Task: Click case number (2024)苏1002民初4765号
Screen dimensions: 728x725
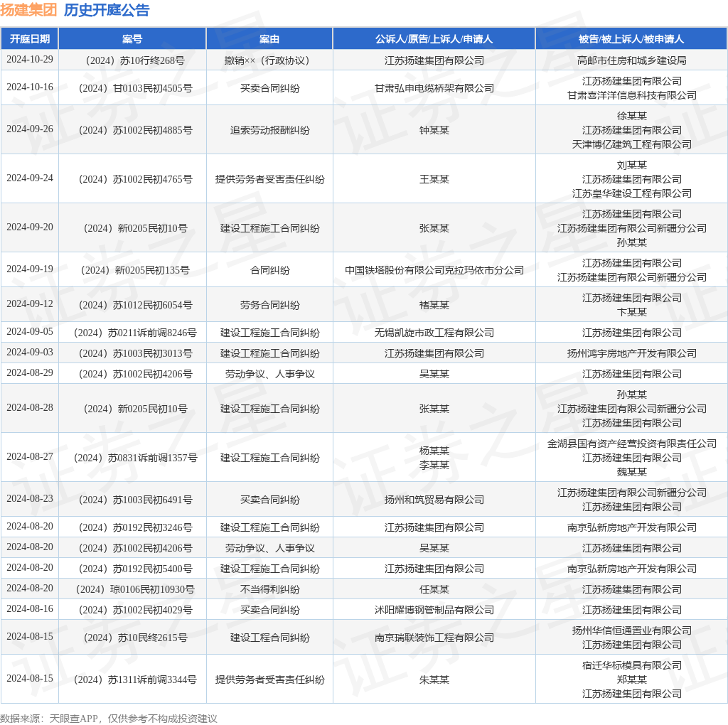Action: [x=132, y=179]
